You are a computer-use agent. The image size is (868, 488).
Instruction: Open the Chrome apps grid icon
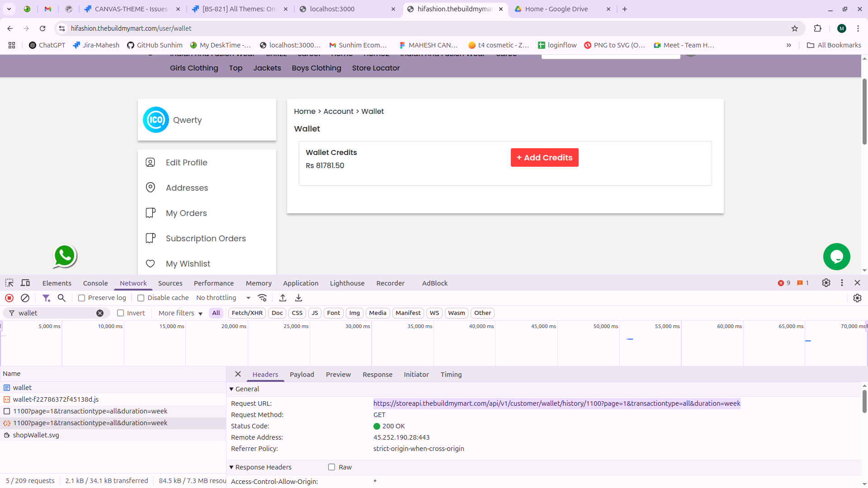coord(12,45)
